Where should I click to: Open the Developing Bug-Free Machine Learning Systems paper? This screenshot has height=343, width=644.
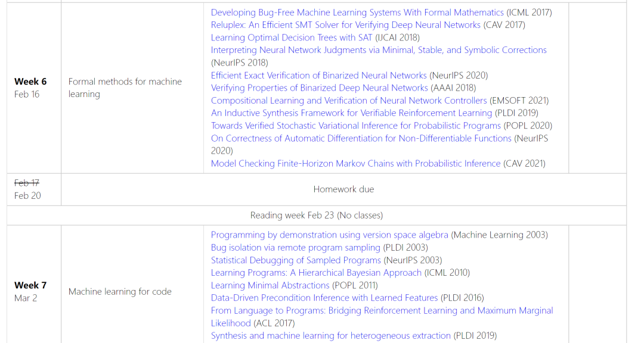pos(357,13)
